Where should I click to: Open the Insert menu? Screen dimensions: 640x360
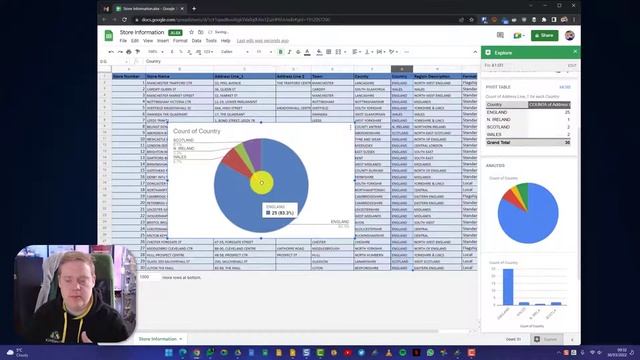163,41
